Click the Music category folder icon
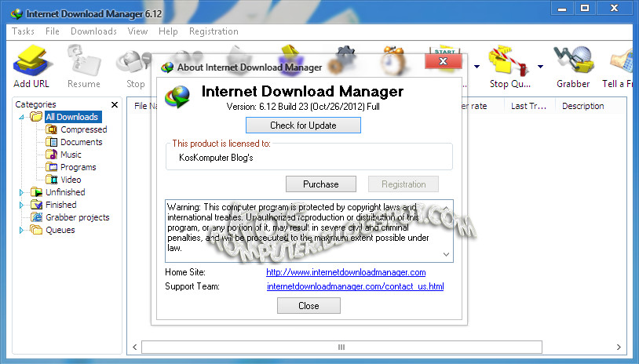The height and width of the screenshot is (364, 639). click(x=51, y=155)
